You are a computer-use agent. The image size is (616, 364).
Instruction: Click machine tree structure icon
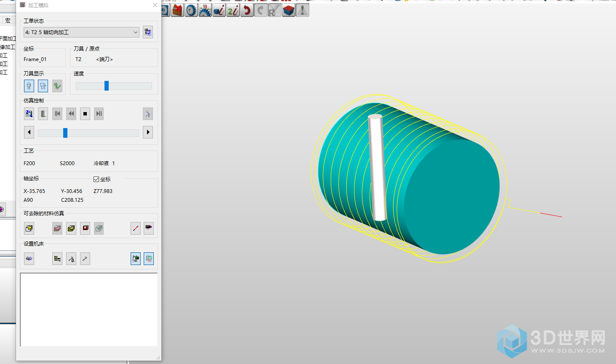[x=57, y=259]
